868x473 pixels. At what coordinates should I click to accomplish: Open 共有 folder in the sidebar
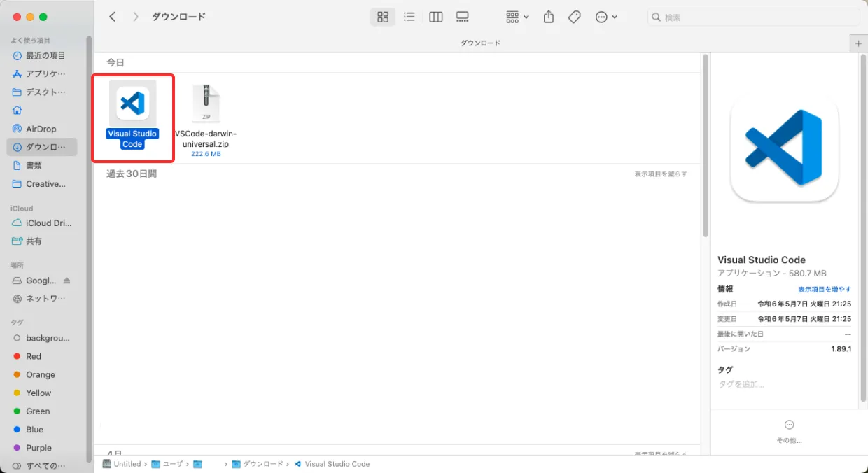pos(43,241)
